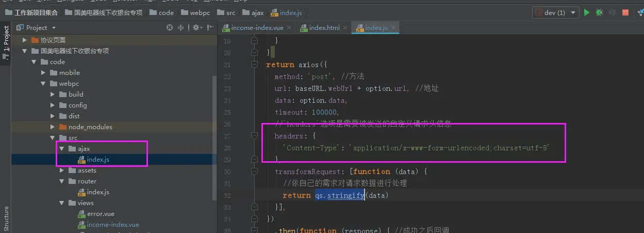The height and width of the screenshot is (233, 644).
Task: Click line number 32 in gutter
Action: pos(227,196)
